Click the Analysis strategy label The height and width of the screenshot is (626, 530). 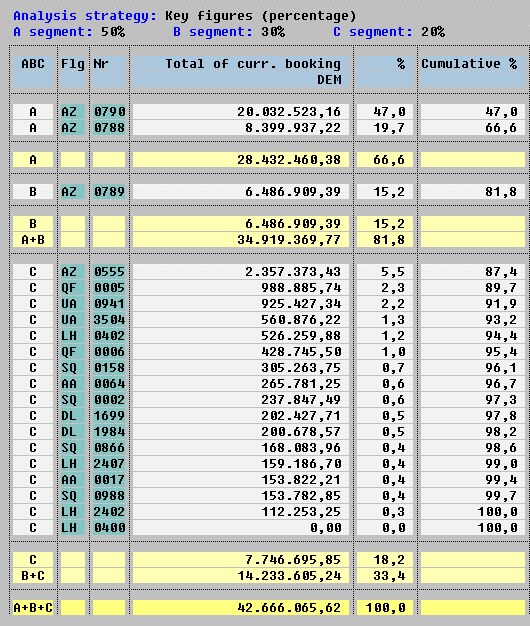pos(85,16)
